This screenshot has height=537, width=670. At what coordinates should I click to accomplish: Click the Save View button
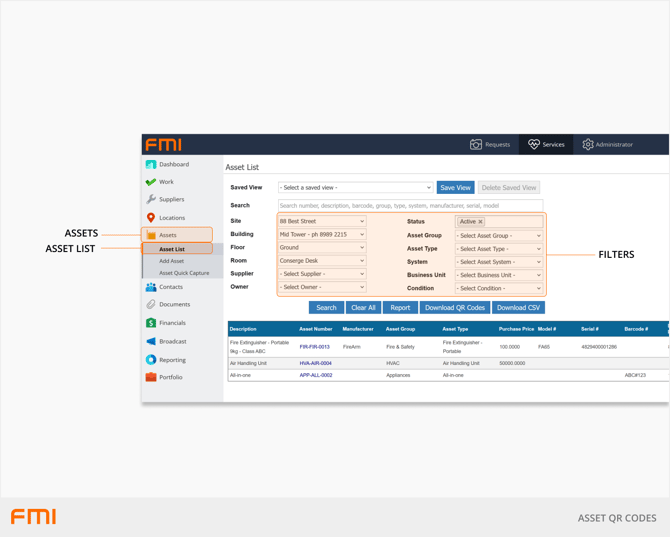[x=455, y=188]
